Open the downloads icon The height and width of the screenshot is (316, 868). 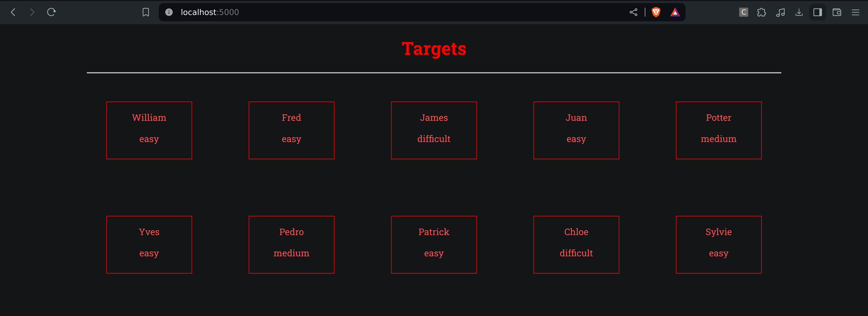pyautogui.click(x=799, y=12)
